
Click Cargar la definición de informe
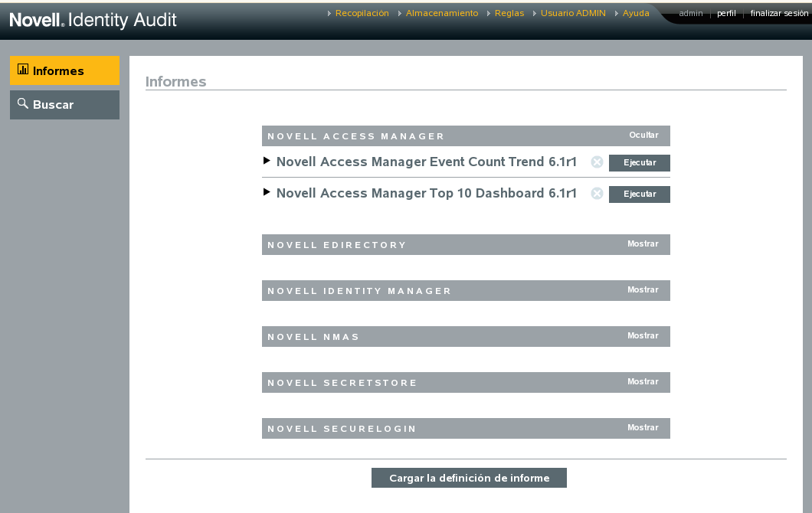point(469,478)
